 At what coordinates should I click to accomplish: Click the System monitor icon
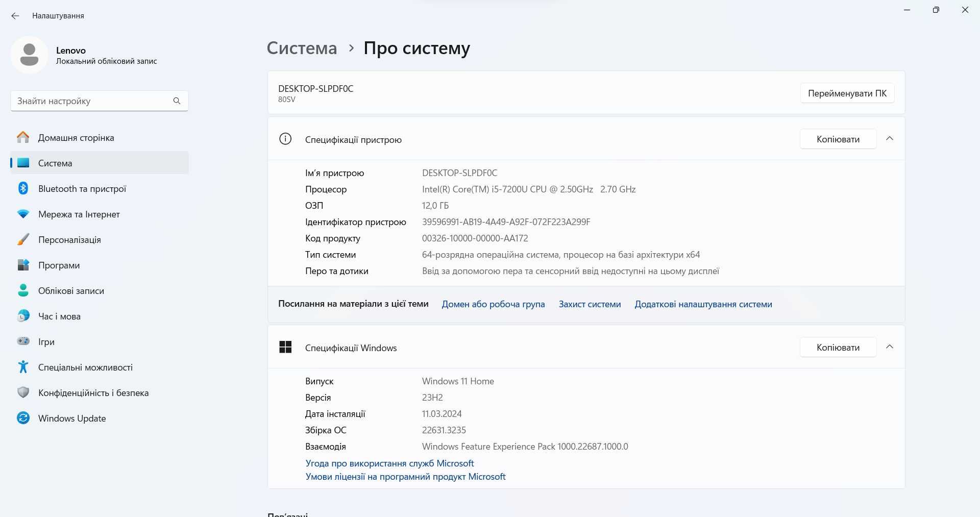(23, 163)
